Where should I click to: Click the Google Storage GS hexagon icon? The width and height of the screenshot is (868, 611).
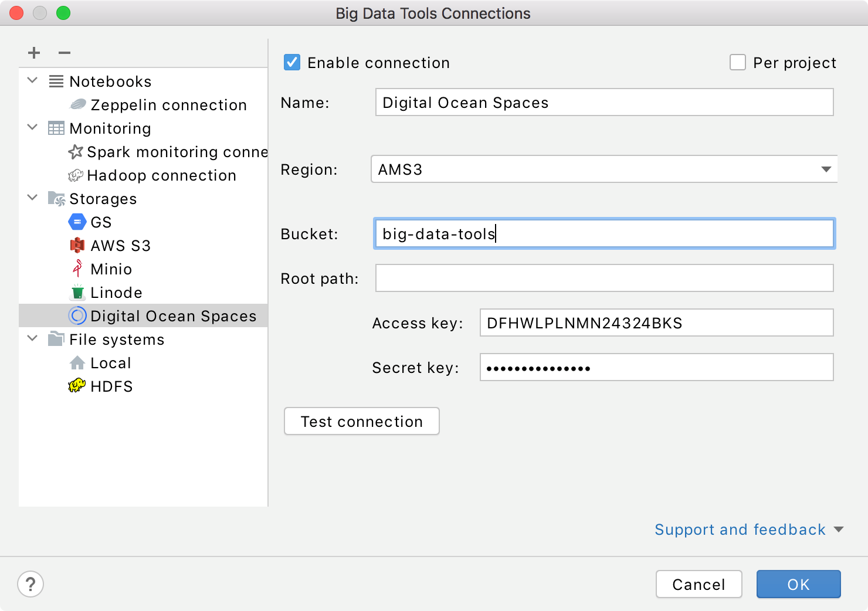pyautogui.click(x=77, y=222)
